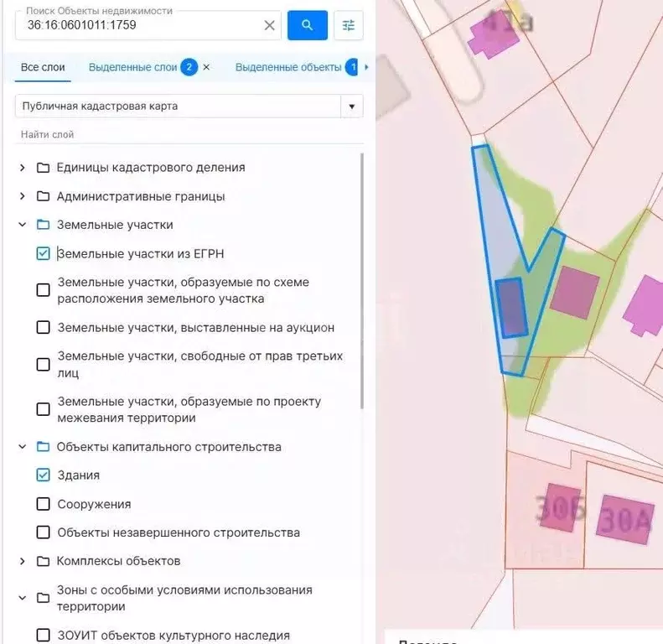663x644 pixels.
Task: Switch to the Все слои tab
Action: 43,67
